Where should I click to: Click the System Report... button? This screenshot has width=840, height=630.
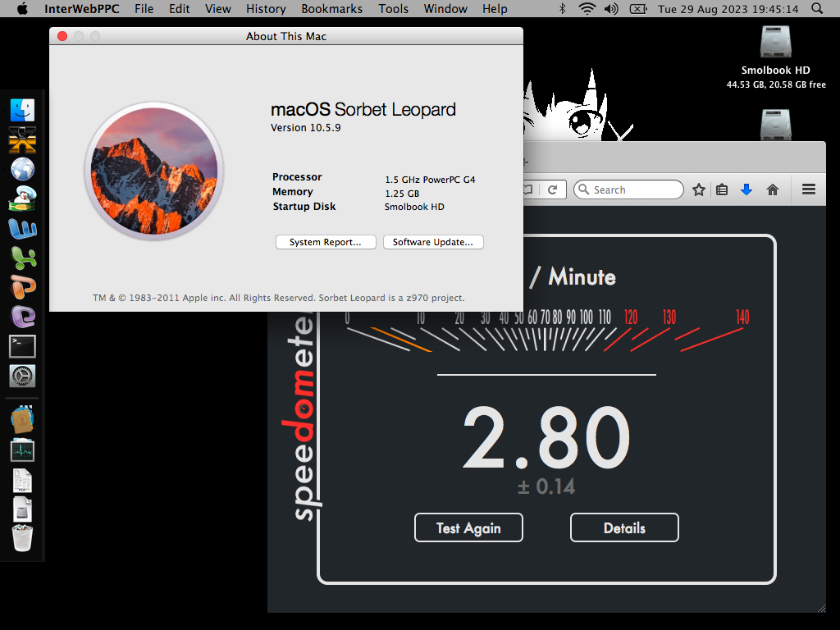[x=326, y=242]
